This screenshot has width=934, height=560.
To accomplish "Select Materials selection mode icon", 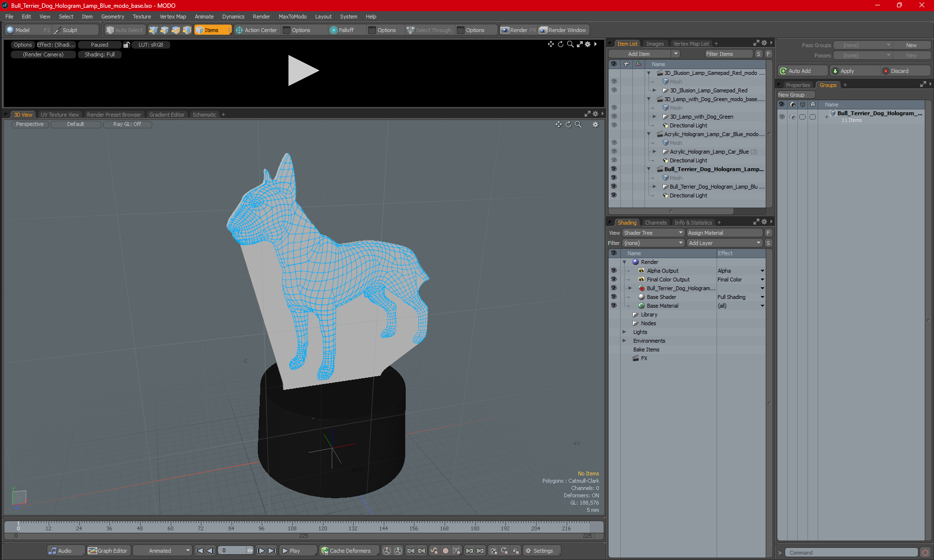I will [x=187, y=30].
